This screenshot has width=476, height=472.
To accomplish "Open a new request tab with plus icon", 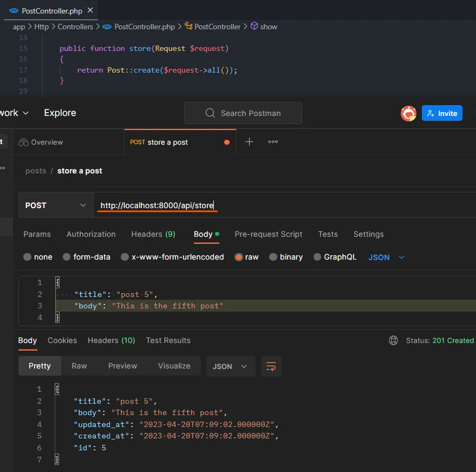I will tap(249, 142).
